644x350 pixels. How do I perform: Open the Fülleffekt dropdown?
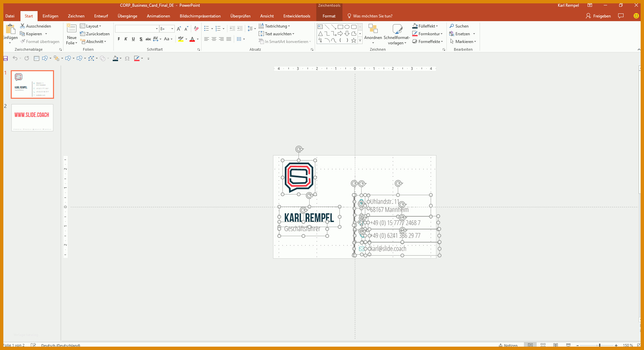425,26
